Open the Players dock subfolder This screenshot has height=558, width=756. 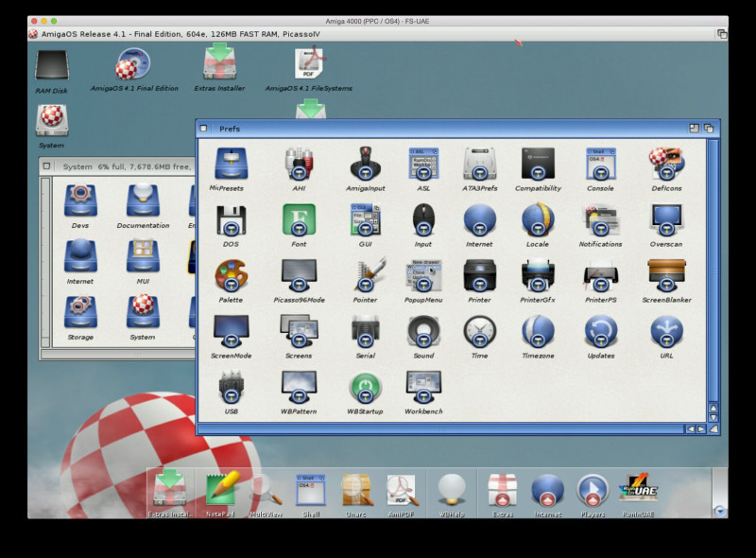[593, 490]
